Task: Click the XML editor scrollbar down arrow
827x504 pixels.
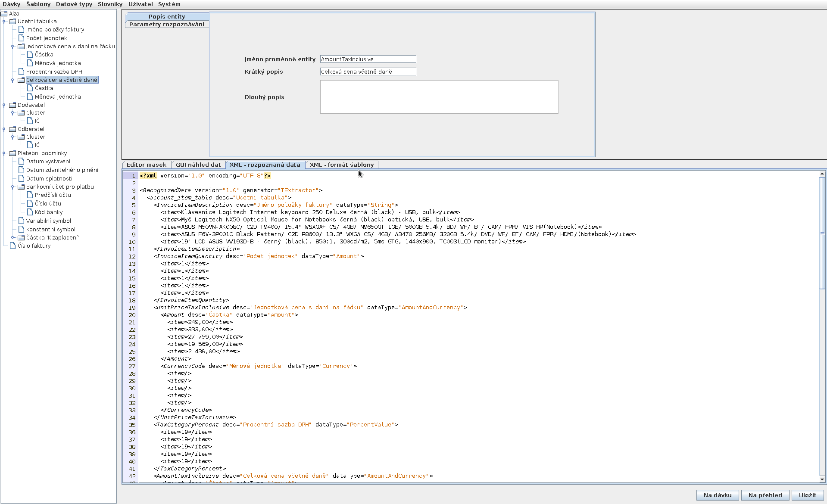Action: pos(822,479)
